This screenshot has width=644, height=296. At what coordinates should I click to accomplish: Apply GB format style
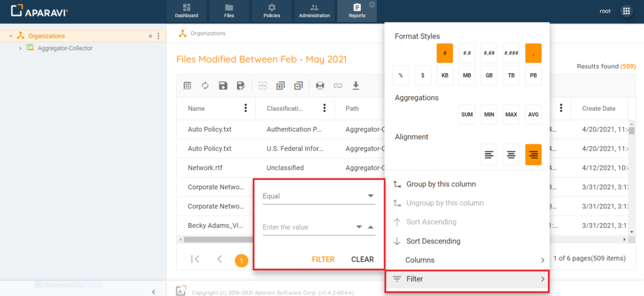489,76
